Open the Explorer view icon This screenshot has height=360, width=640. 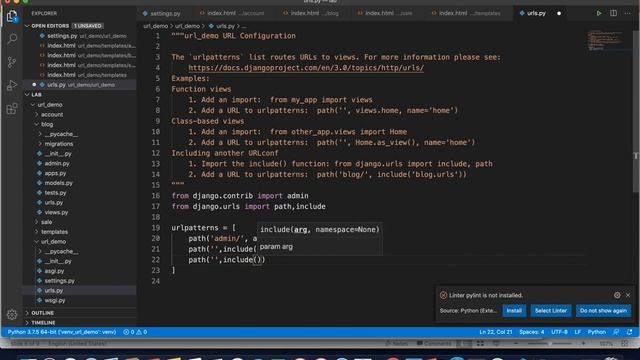(12, 16)
